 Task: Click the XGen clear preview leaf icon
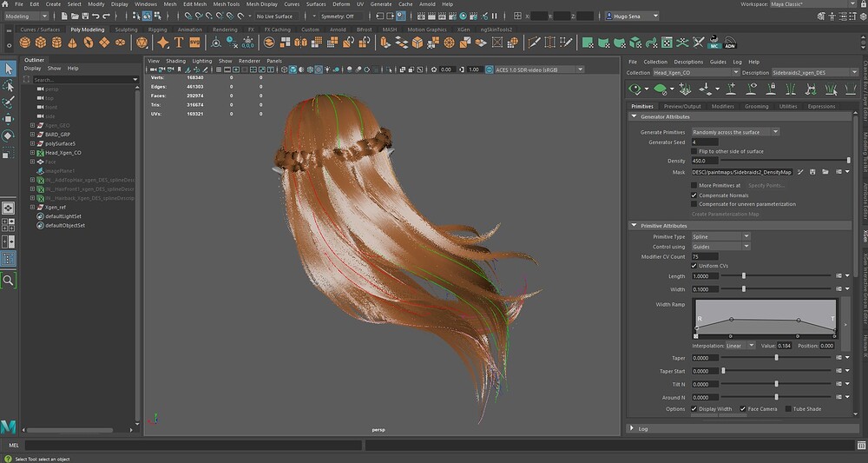pos(660,89)
